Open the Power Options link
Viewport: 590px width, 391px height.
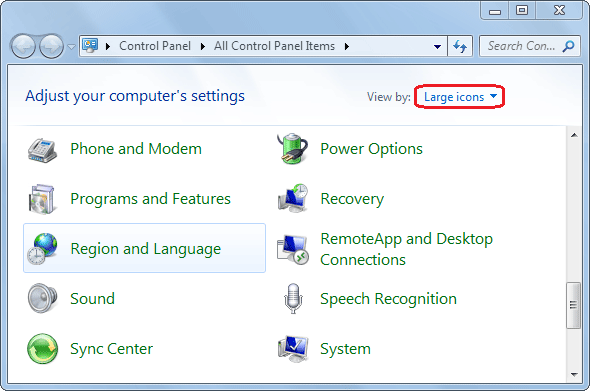(x=371, y=149)
